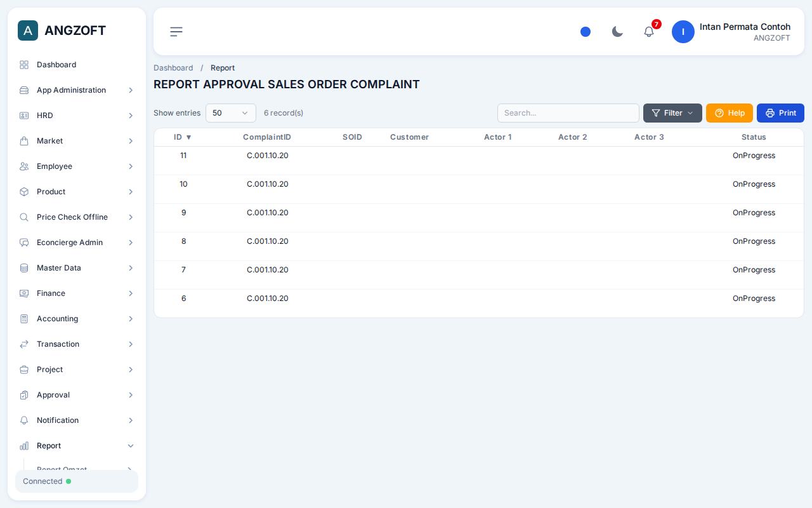
Task: Click the Notification bell sidebar icon
Action: click(x=24, y=420)
